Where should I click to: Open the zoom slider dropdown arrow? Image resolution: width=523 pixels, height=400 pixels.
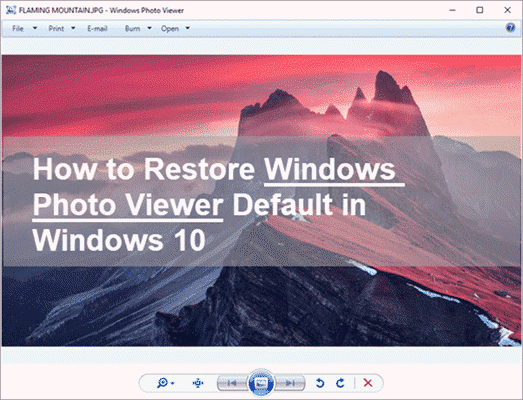[172, 383]
